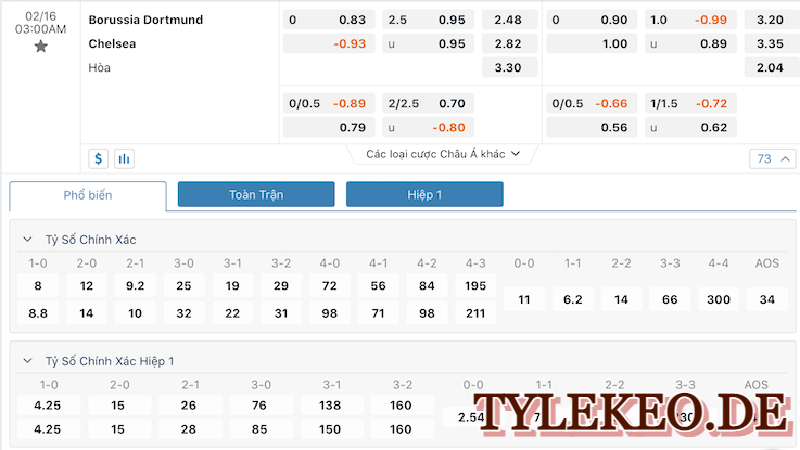Open Chelsea team name

(112, 44)
